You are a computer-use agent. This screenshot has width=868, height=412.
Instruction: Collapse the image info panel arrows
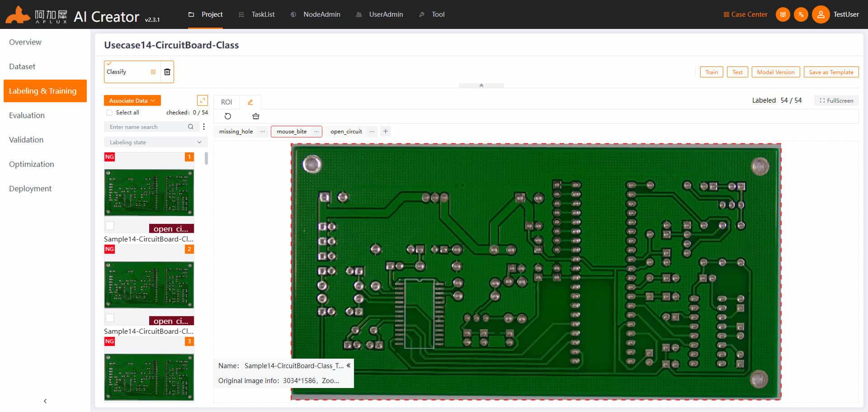pyautogui.click(x=348, y=365)
